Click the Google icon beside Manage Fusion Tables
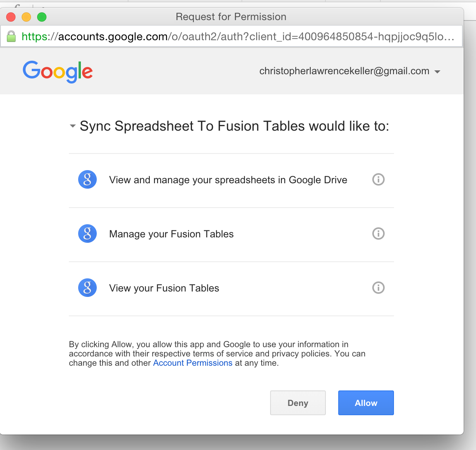476x450 pixels. coord(87,234)
